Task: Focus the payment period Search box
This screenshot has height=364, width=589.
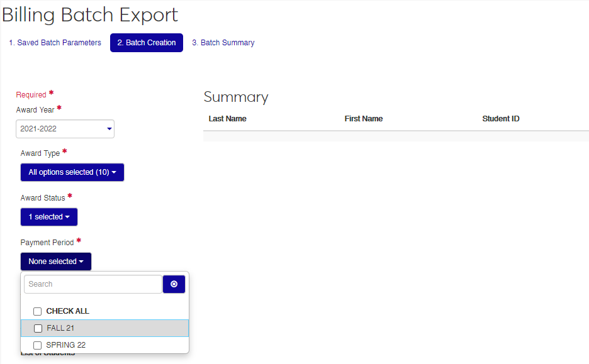Action: coord(93,284)
